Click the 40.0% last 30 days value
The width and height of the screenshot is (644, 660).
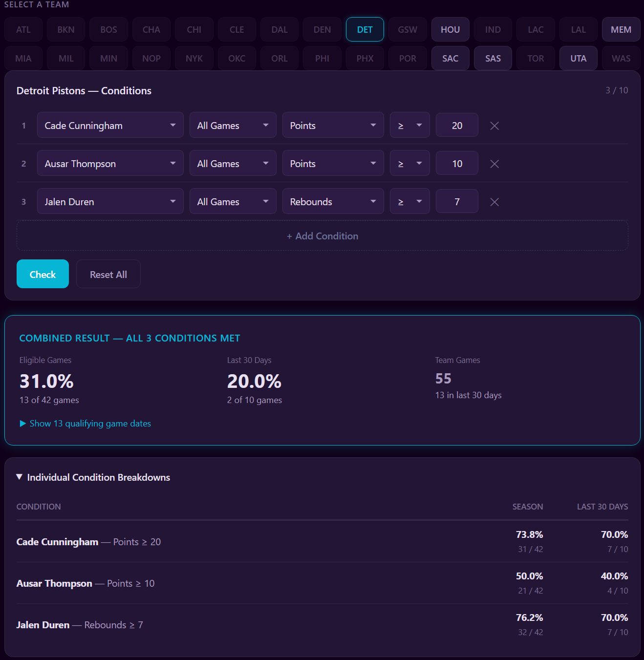(x=615, y=576)
